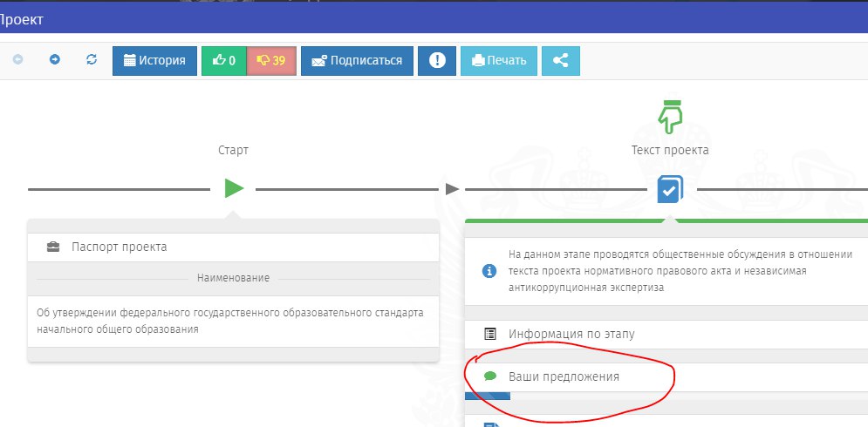Click the Старт stage label
The height and width of the screenshot is (427, 868).
coord(234,150)
